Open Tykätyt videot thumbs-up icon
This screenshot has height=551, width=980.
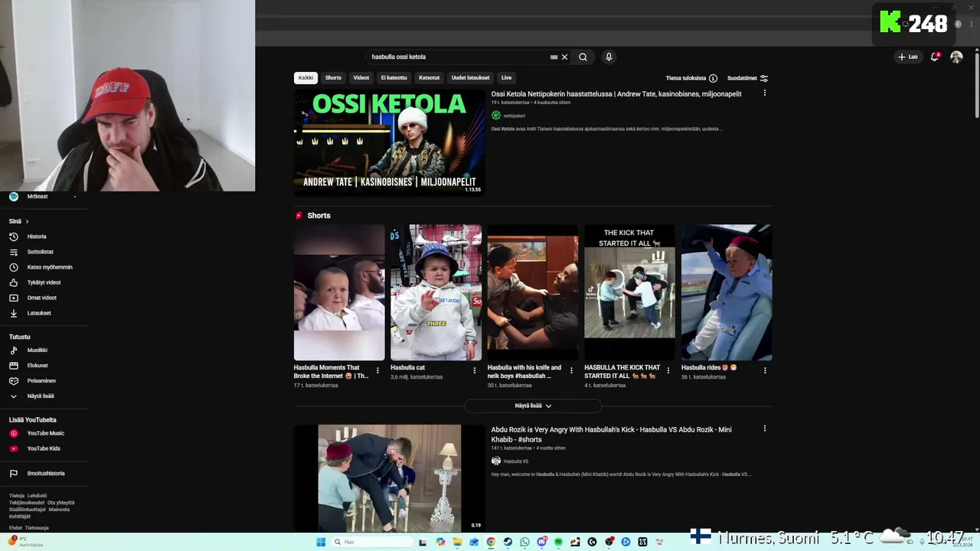coord(13,282)
